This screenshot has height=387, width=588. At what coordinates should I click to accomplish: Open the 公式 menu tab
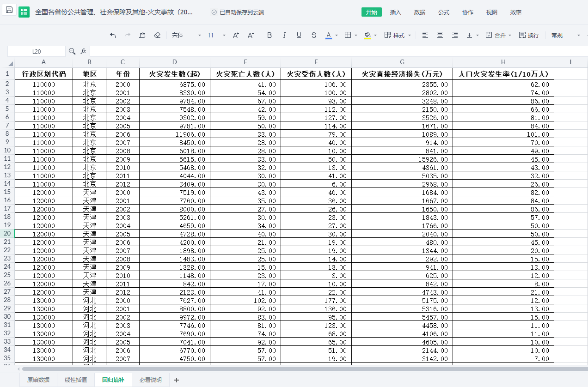coord(444,12)
